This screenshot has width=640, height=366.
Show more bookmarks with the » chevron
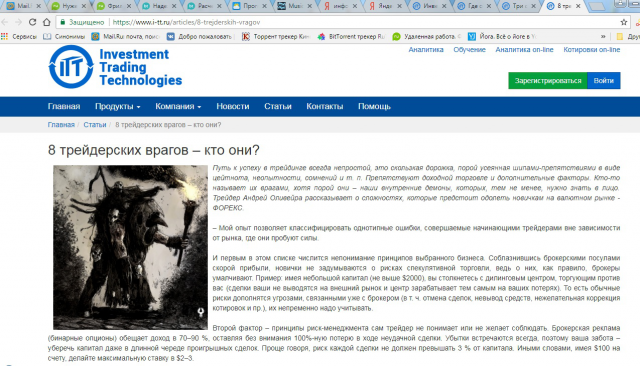coord(603,36)
